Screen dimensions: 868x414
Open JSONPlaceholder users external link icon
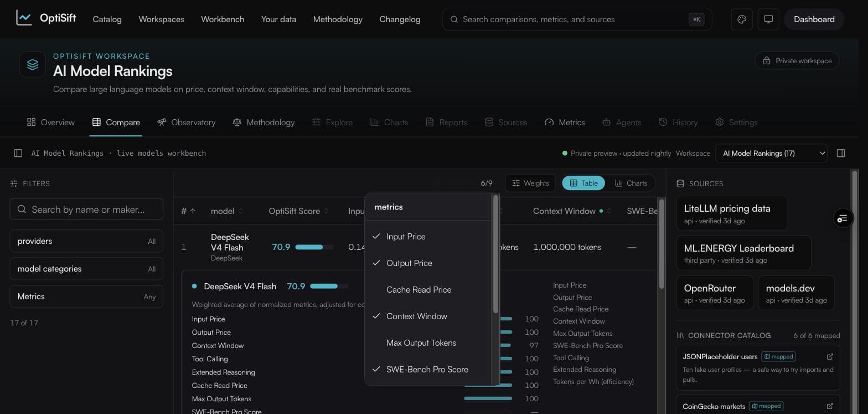tap(830, 356)
